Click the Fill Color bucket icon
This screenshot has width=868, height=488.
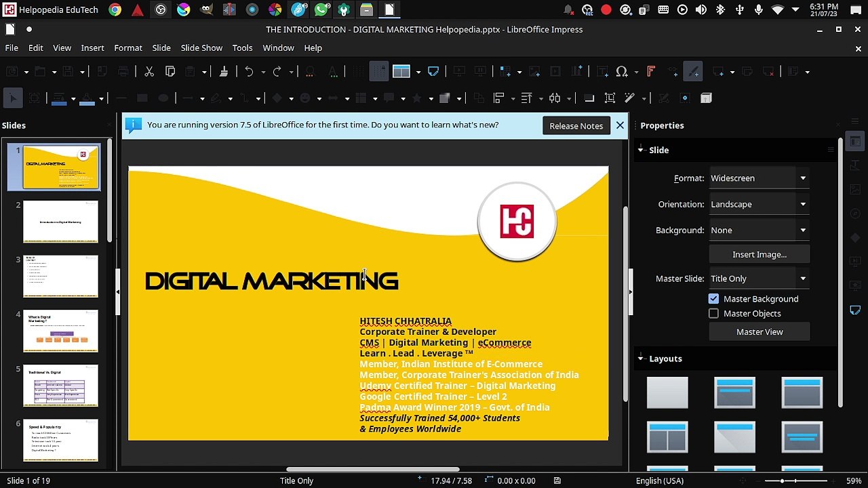pos(87,98)
